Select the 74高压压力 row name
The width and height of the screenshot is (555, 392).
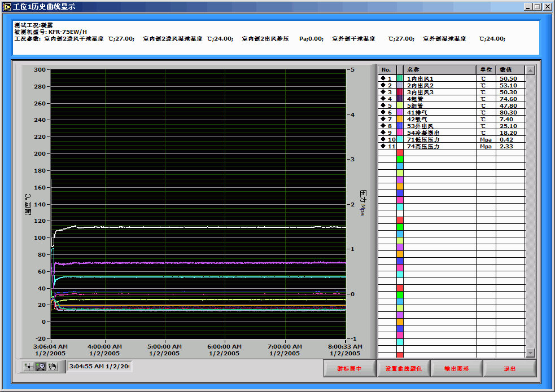[x=423, y=146]
